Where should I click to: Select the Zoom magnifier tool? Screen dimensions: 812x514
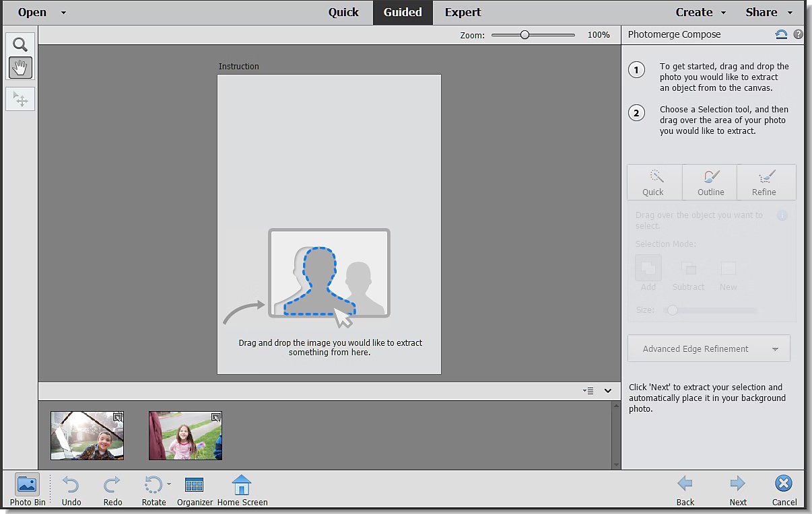[20, 45]
